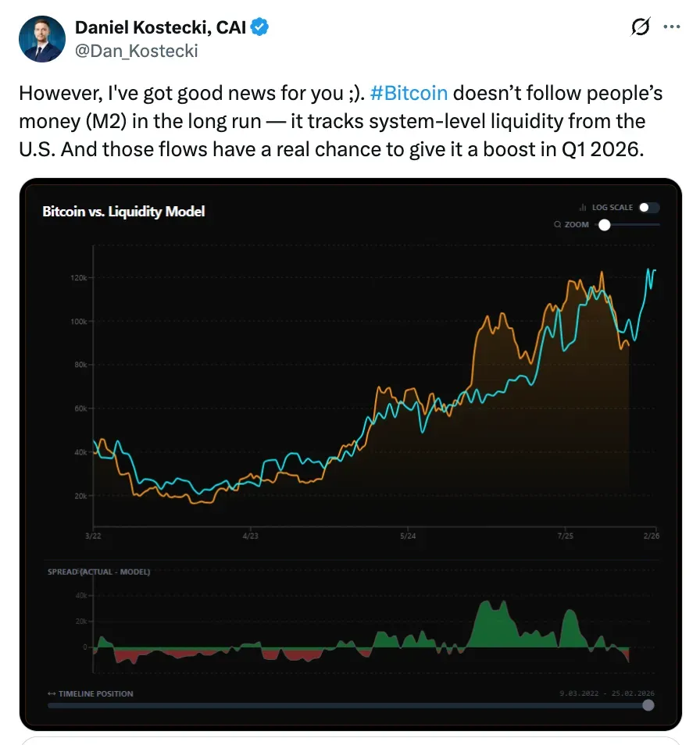Click the TIMELINE POSITION slider handle

pyautogui.click(x=648, y=705)
